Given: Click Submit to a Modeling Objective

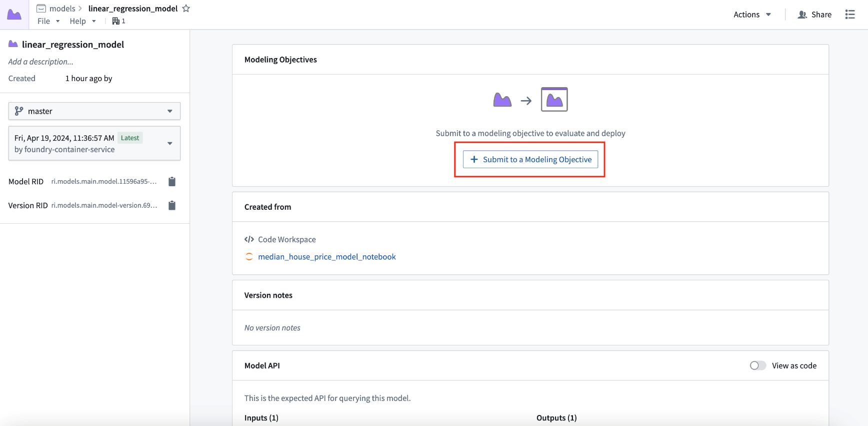Looking at the screenshot, I should tap(530, 159).
